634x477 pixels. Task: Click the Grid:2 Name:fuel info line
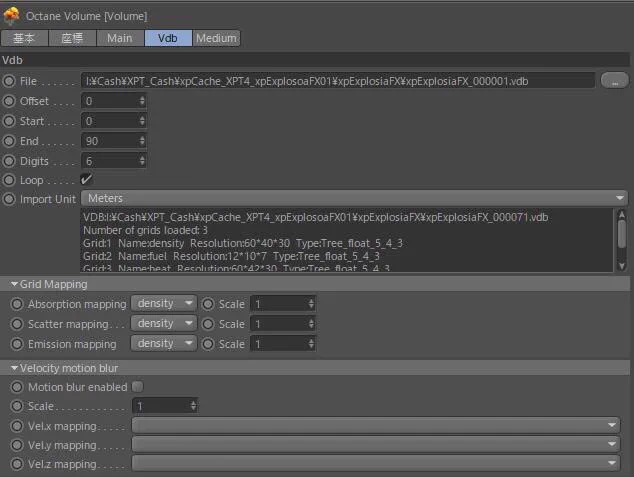231,256
